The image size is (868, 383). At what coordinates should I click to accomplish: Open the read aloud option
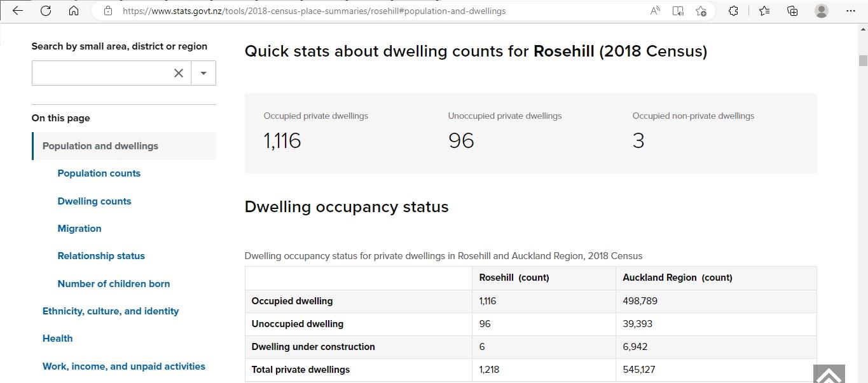(x=655, y=11)
